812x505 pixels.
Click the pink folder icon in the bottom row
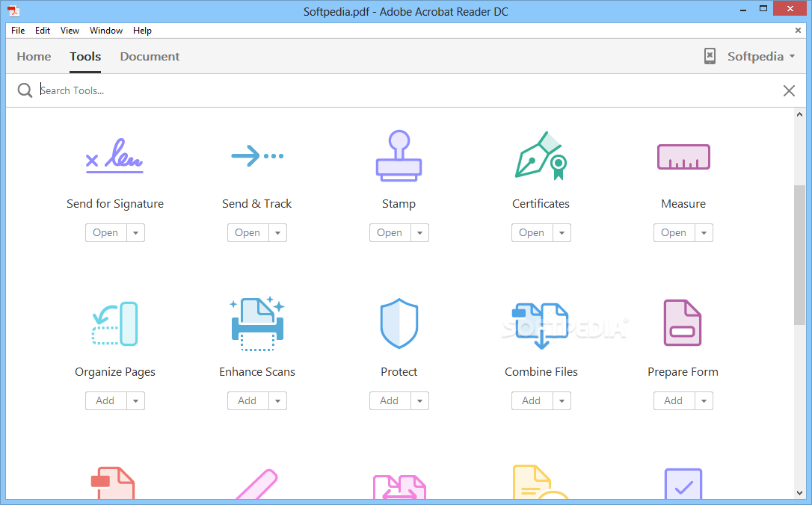[x=399, y=487]
